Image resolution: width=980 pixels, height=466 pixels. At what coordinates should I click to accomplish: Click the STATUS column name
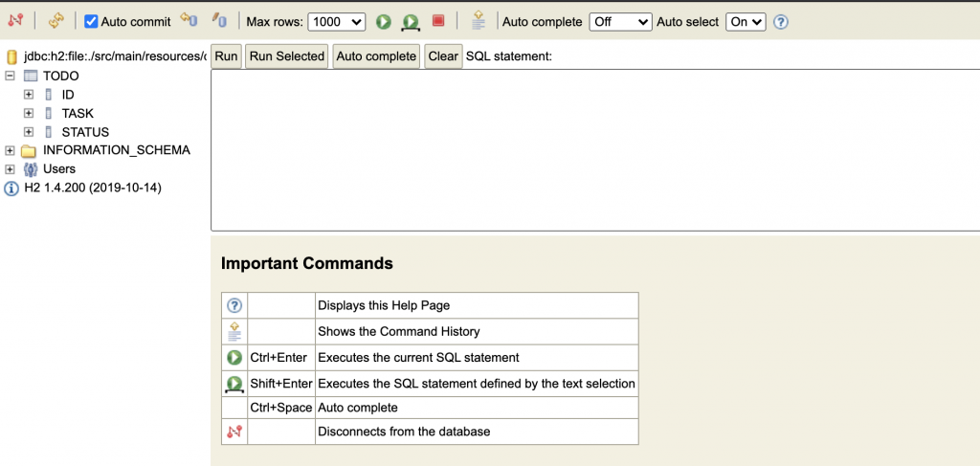coord(85,132)
